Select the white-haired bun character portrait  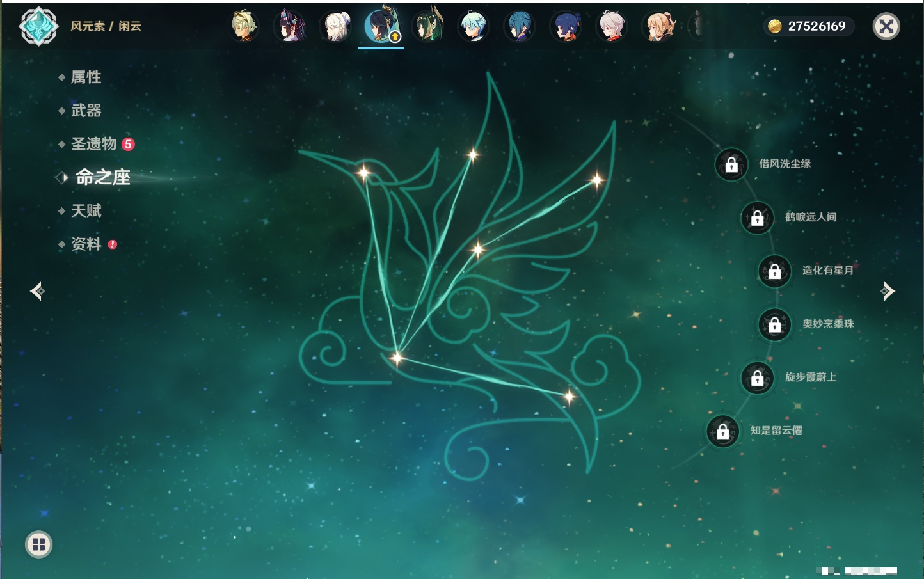[x=337, y=27]
